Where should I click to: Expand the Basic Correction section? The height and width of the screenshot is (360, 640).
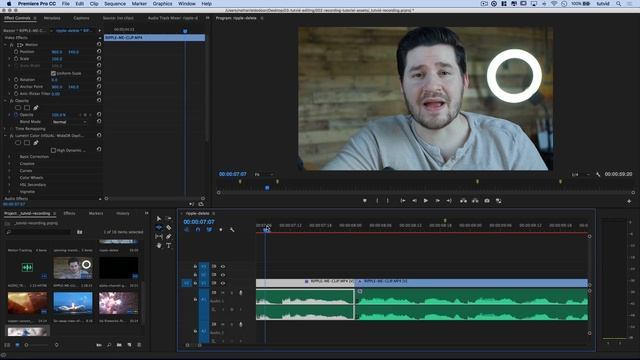(x=9, y=157)
